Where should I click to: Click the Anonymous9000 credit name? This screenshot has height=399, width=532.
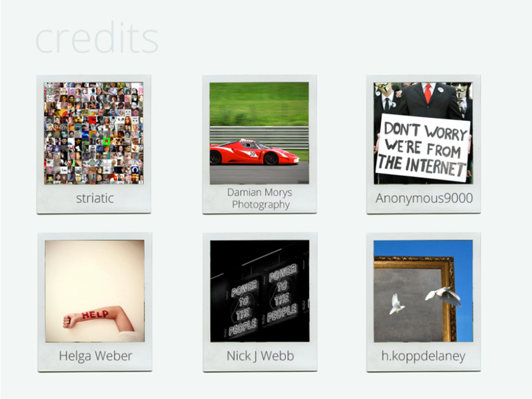pos(424,198)
